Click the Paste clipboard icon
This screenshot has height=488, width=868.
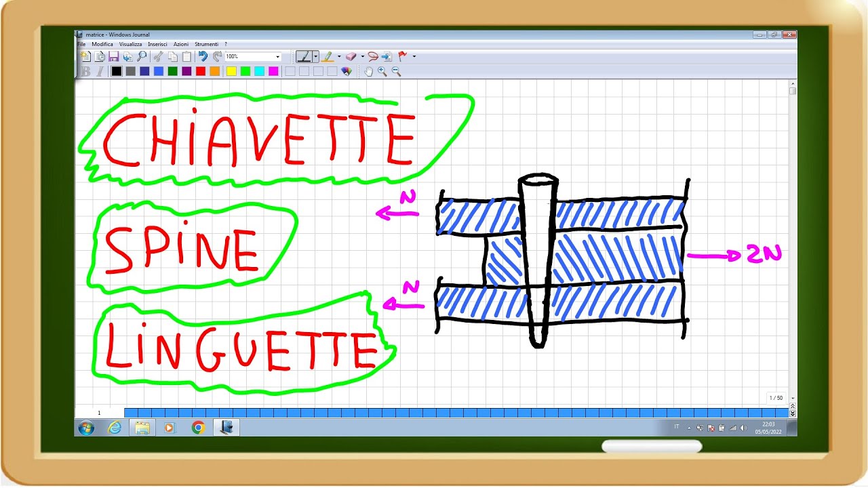(187, 56)
